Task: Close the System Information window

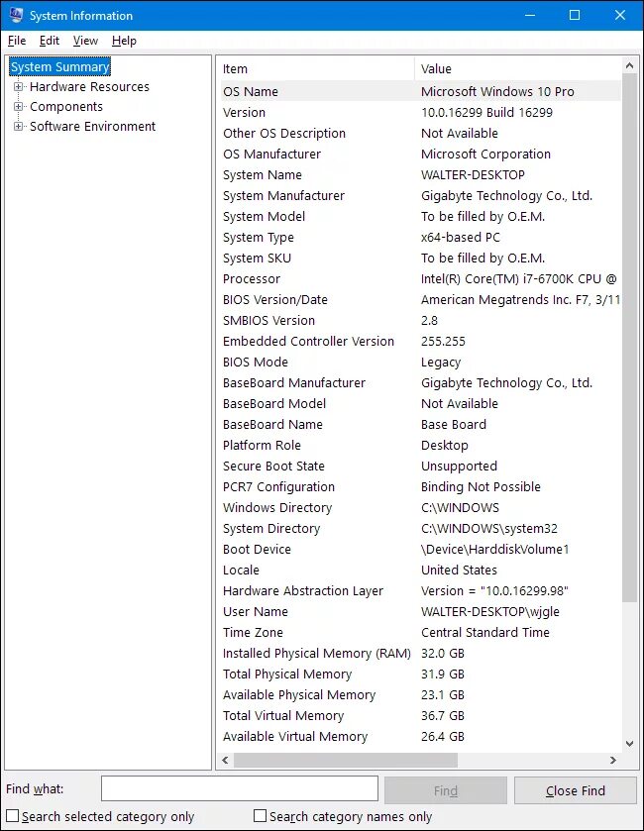Action: [x=620, y=16]
